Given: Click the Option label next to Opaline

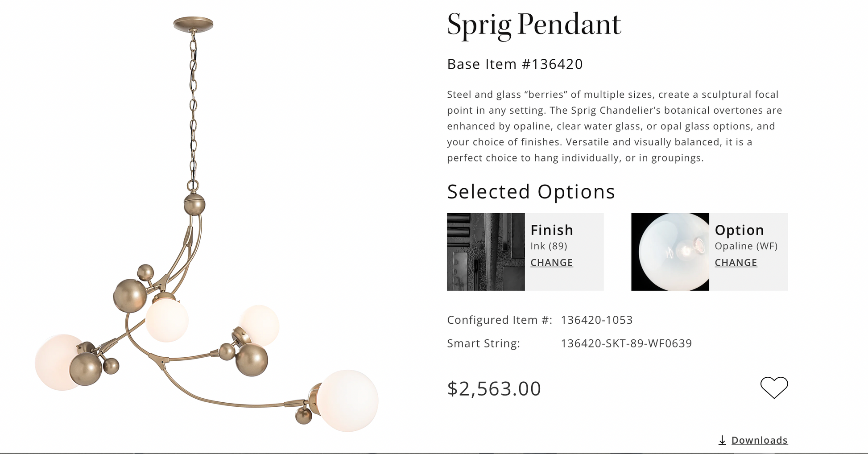Looking at the screenshot, I should point(739,230).
